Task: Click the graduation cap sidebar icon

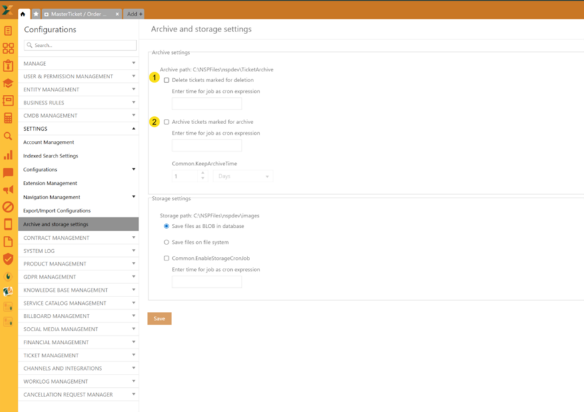Action: (8, 83)
